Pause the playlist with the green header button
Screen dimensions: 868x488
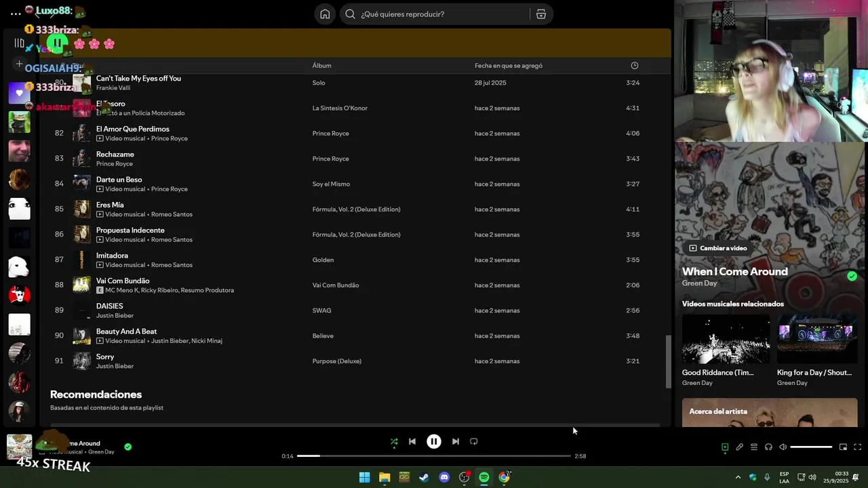pyautogui.click(x=57, y=43)
